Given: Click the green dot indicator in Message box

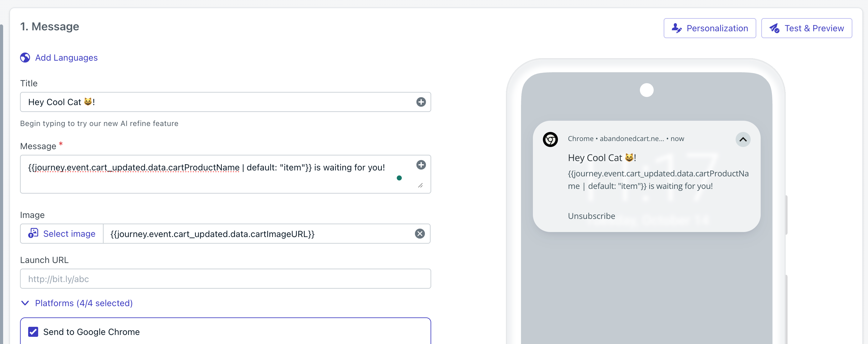Looking at the screenshot, I should [399, 178].
